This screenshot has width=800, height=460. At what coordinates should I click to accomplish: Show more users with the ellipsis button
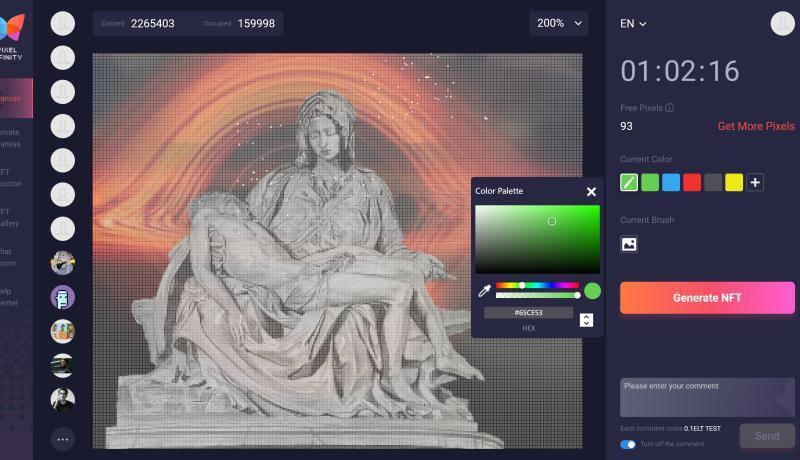point(63,439)
